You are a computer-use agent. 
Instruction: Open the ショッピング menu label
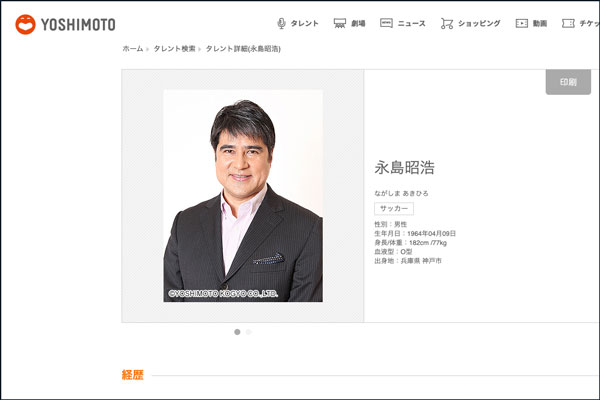(479, 23)
